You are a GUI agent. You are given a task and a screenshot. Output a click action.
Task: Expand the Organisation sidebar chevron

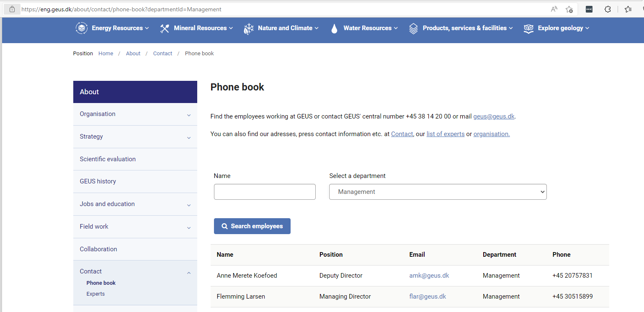click(189, 115)
